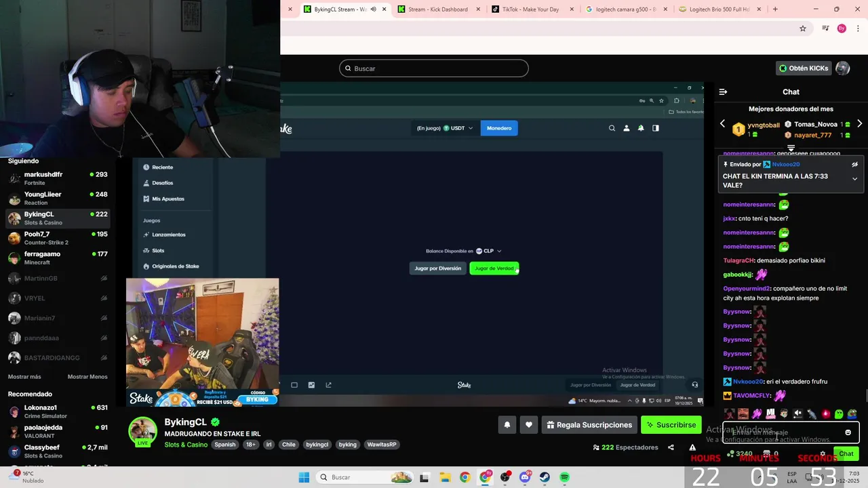The width and height of the screenshot is (868, 488).
Task: Show previous top donors with left arrow
Action: pos(722,124)
